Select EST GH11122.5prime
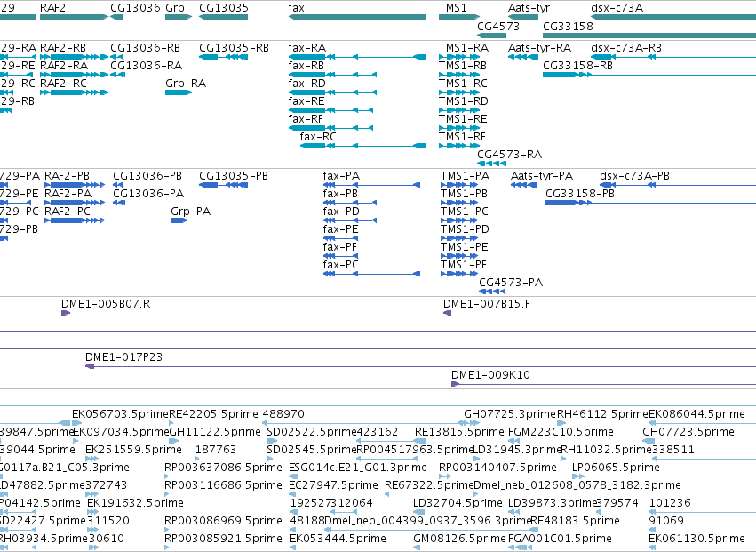756x552 pixels. [x=215, y=432]
